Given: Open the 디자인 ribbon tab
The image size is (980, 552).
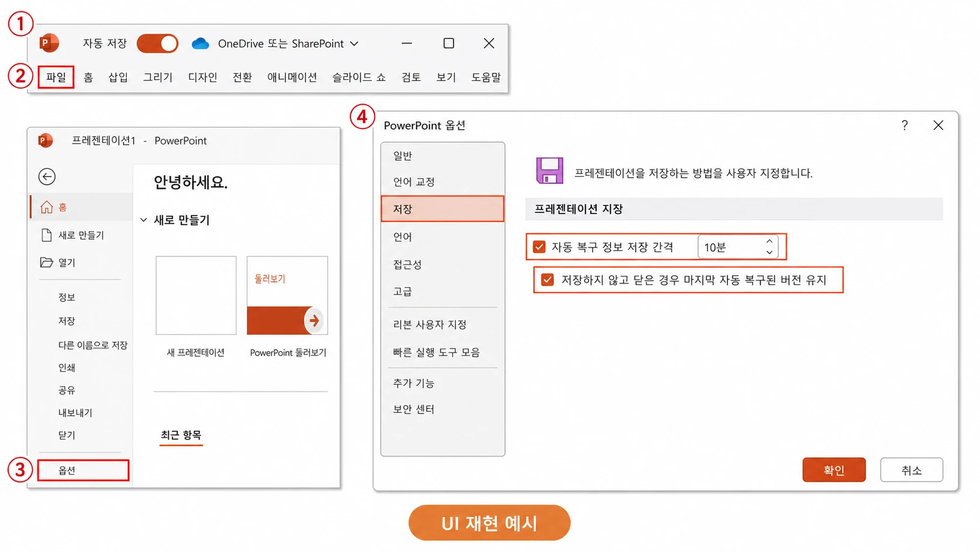Looking at the screenshot, I should pyautogui.click(x=202, y=77).
